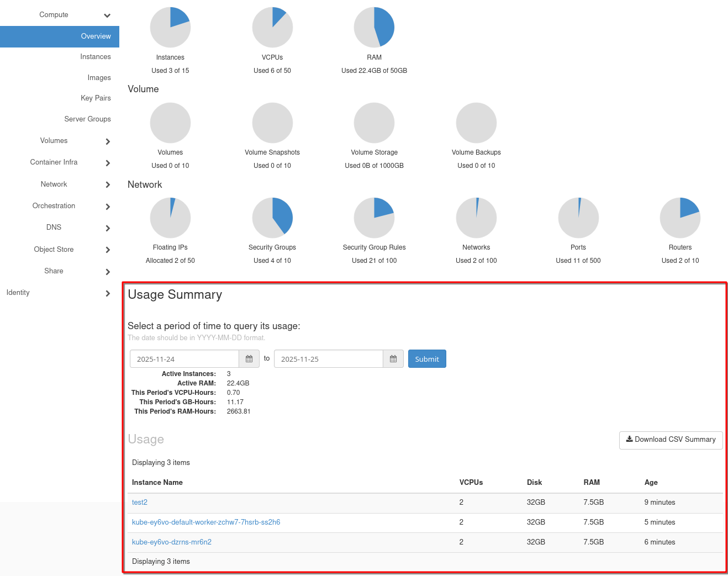Open Instances in the sidebar

point(95,57)
